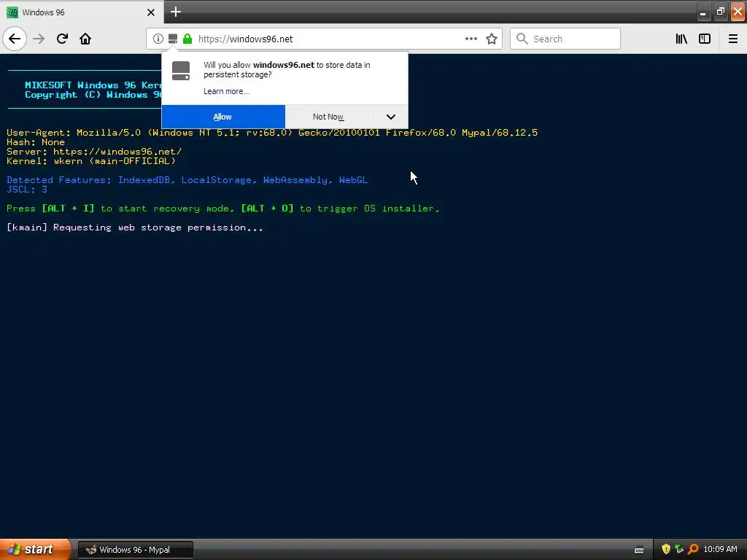Open the browser home page
This screenshot has height=560, width=747.
[85, 39]
